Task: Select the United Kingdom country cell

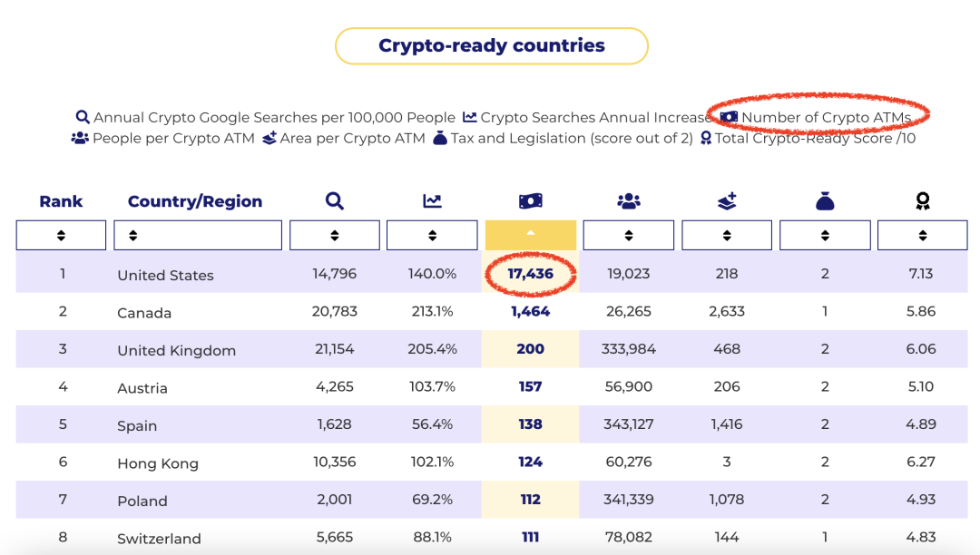Action: click(x=177, y=351)
